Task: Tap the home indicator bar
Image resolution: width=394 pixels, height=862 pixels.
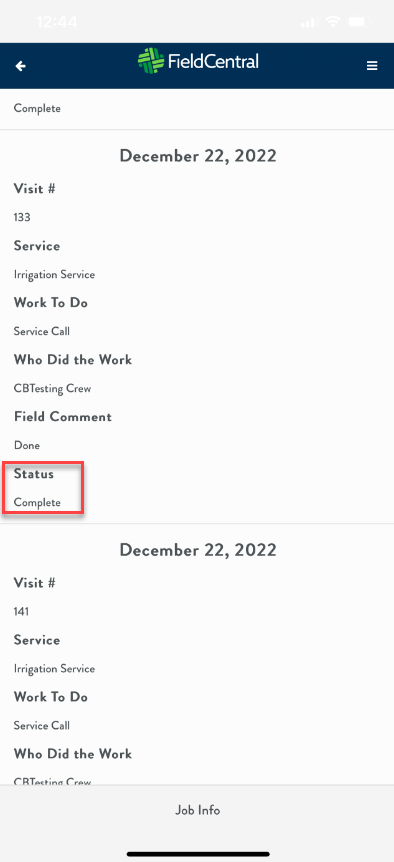Action: (x=198, y=854)
